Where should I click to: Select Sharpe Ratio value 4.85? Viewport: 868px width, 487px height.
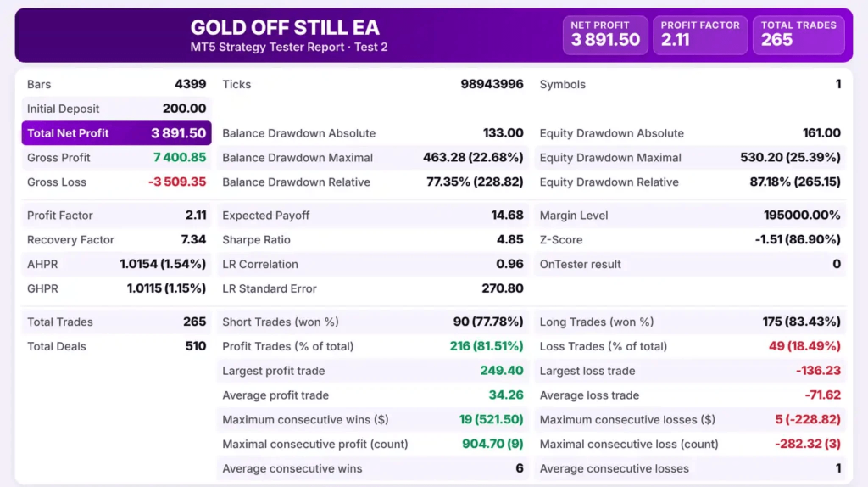click(509, 239)
